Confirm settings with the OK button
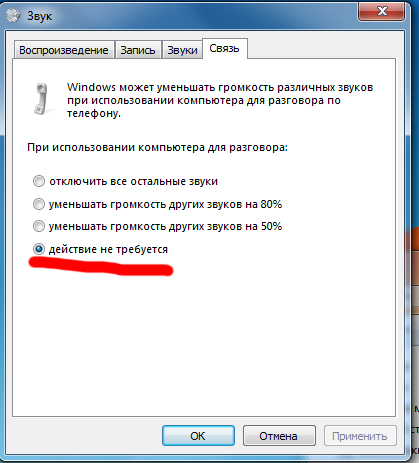This screenshot has width=419, height=463. (198, 436)
